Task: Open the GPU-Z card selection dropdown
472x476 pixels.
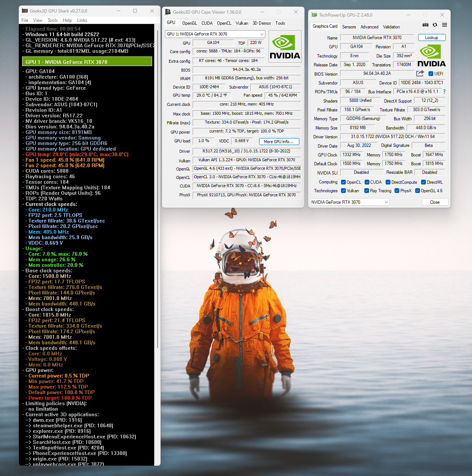Action: tap(350, 202)
